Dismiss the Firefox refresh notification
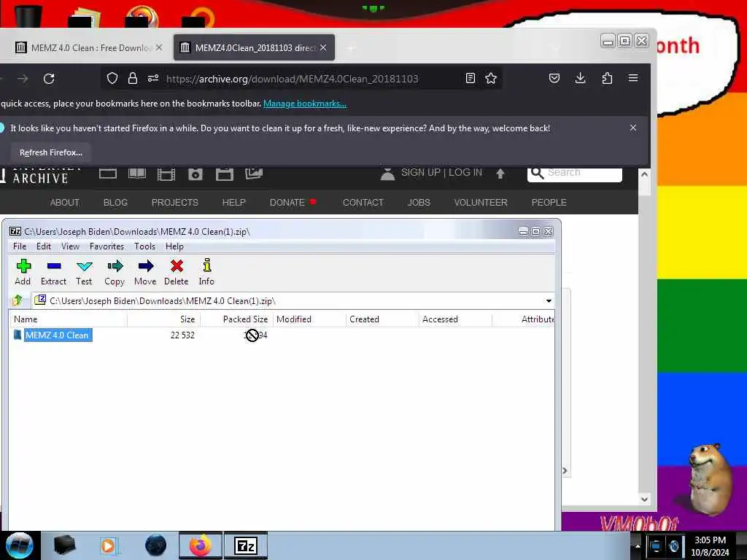The height and width of the screenshot is (560, 747). coord(633,128)
